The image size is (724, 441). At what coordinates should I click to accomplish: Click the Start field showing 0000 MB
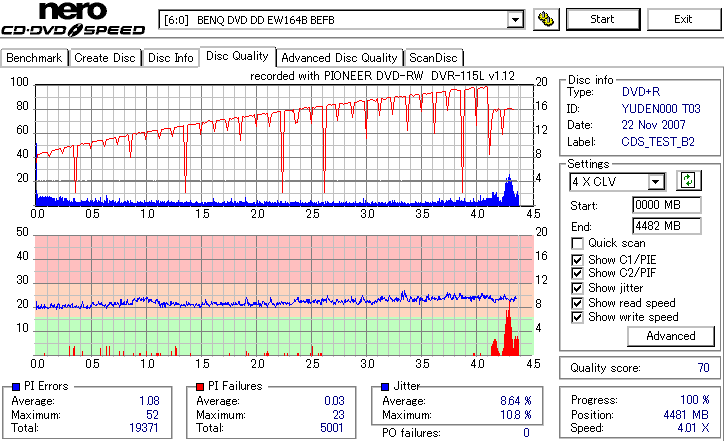666,205
